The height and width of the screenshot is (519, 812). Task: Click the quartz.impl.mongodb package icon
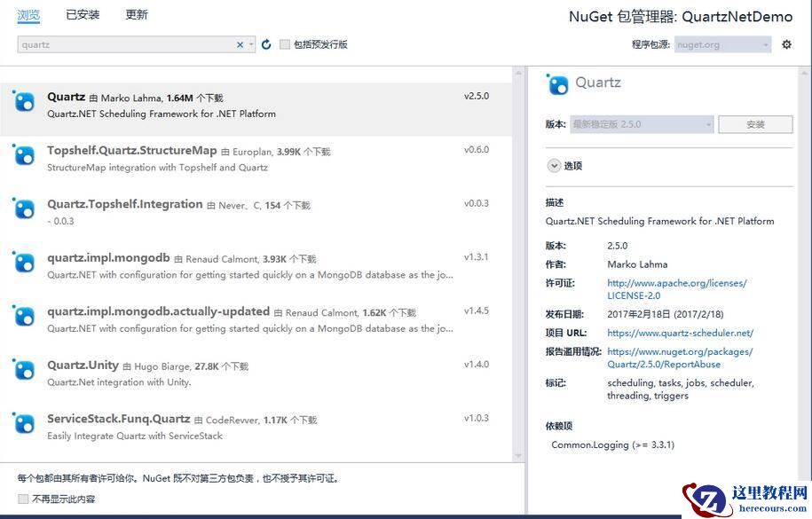click(x=23, y=262)
